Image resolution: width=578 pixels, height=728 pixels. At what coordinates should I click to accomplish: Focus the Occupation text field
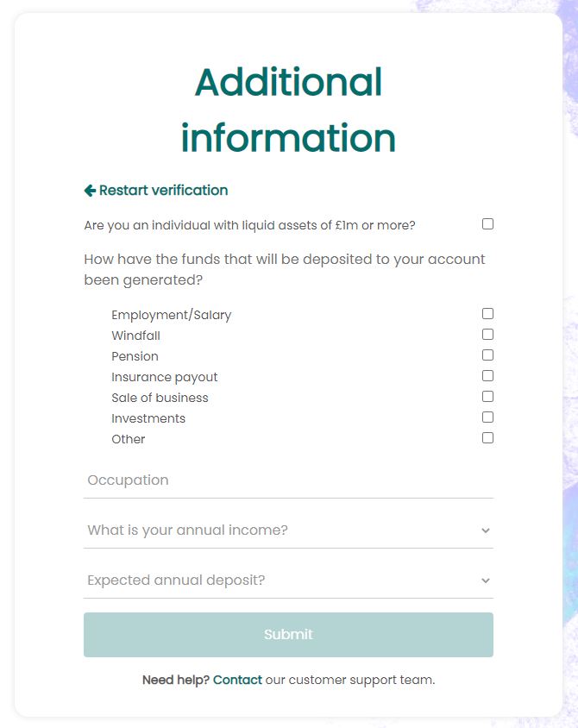tap(288, 480)
